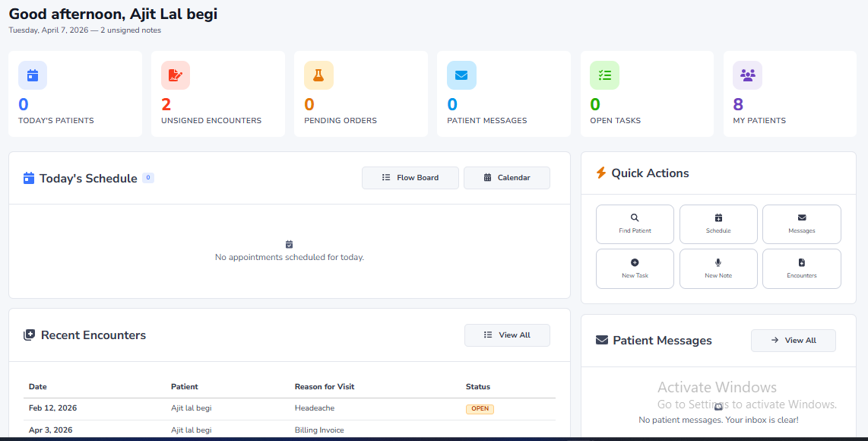Screen dimensions: 868x441
Task: Click the Recent Encounters heading icon
Action: point(30,335)
